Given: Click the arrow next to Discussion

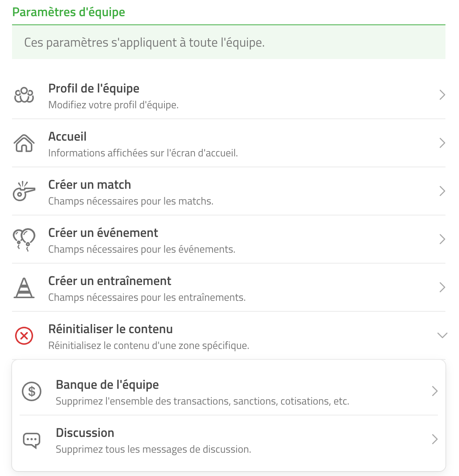Looking at the screenshot, I should tap(435, 439).
